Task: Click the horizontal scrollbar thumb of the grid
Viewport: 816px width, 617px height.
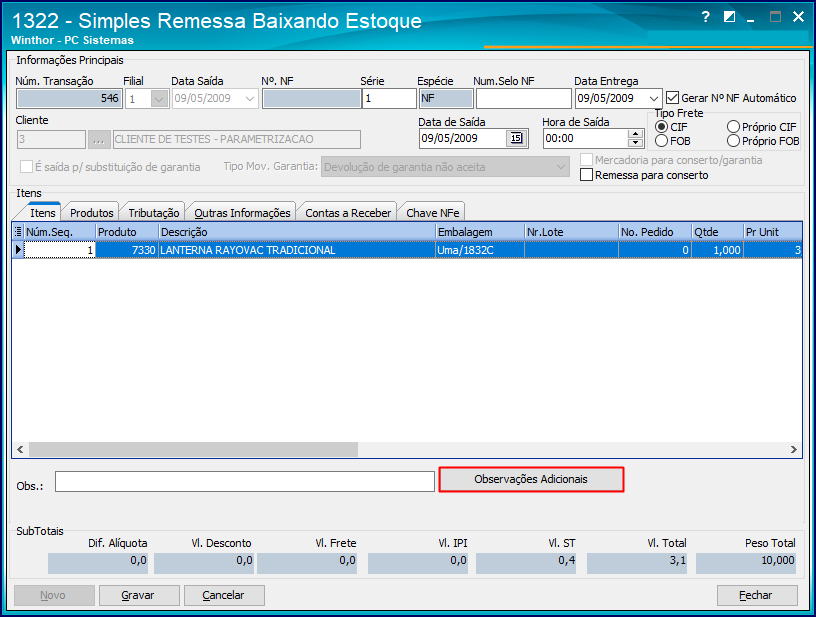Action: [193, 449]
